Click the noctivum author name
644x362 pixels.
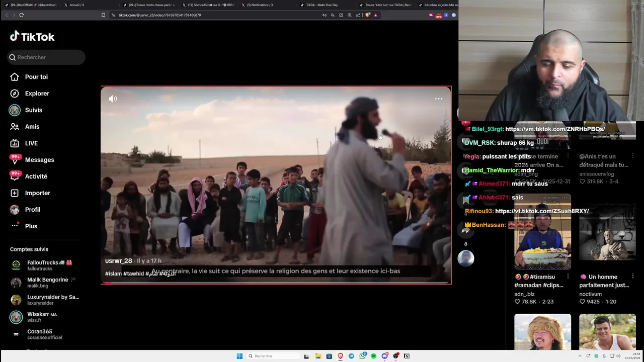[x=590, y=294]
